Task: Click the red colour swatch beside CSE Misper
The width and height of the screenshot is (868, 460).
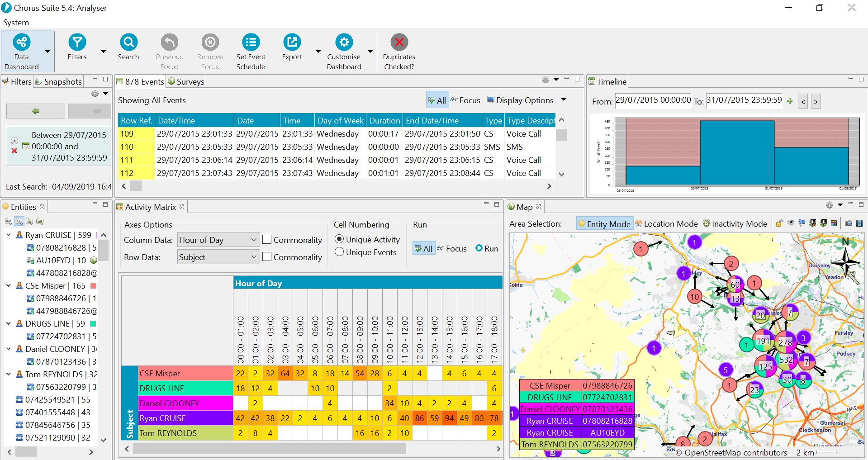Action: click(94, 286)
